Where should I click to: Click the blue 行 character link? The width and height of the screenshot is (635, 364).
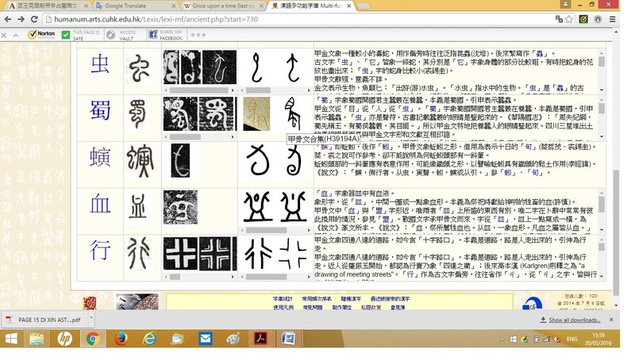[x=100, y=251]
